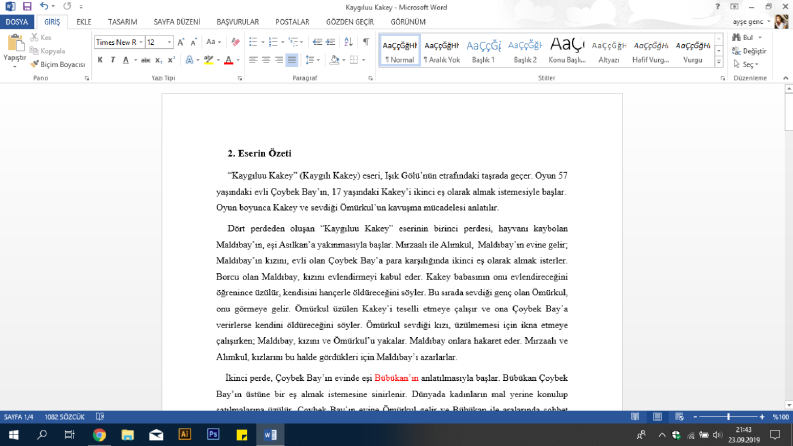Copy selection with Kopyala
The image size is (793, 446).
pyautogui.click(x=48, y=51)
